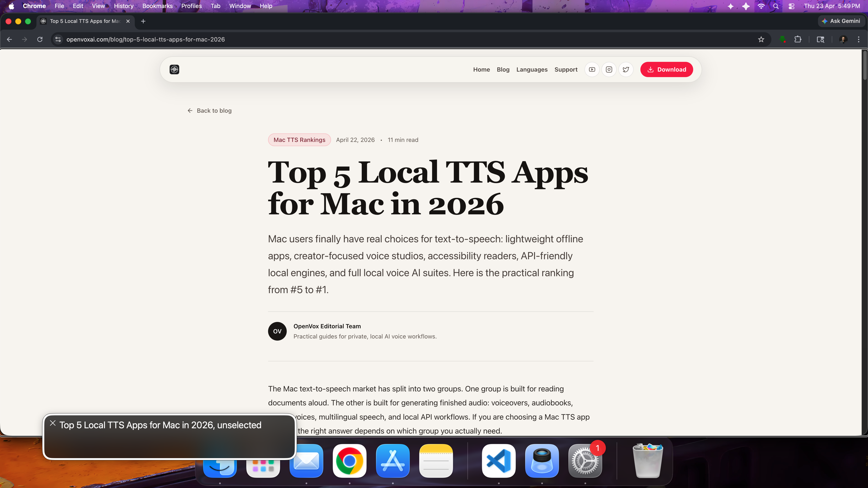
Task: Open the History menu
Action: pos(123,6)
